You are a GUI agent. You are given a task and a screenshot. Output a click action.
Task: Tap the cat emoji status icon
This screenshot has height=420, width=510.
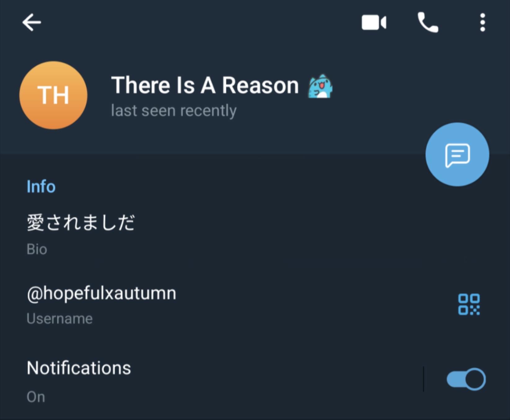(320, 86)
